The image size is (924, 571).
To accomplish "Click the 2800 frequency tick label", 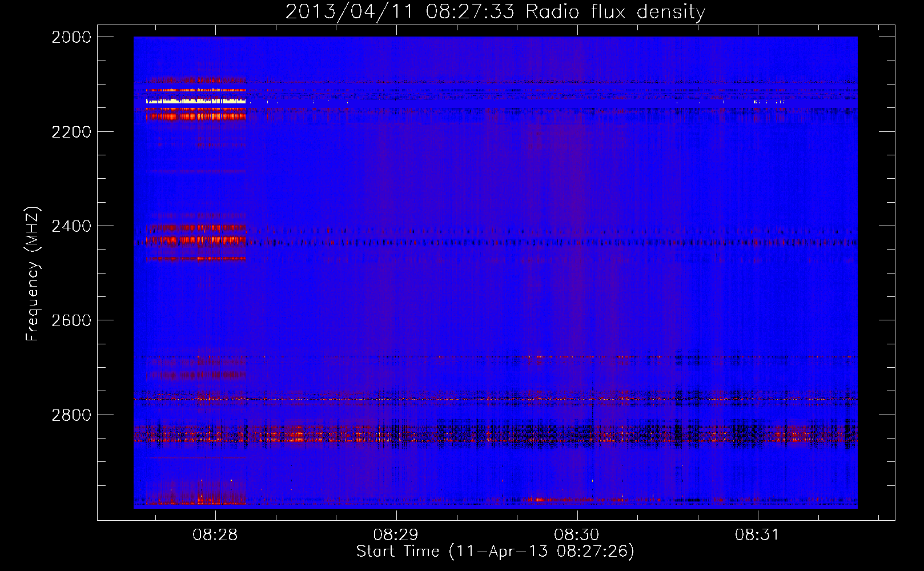I will [71, 415].
